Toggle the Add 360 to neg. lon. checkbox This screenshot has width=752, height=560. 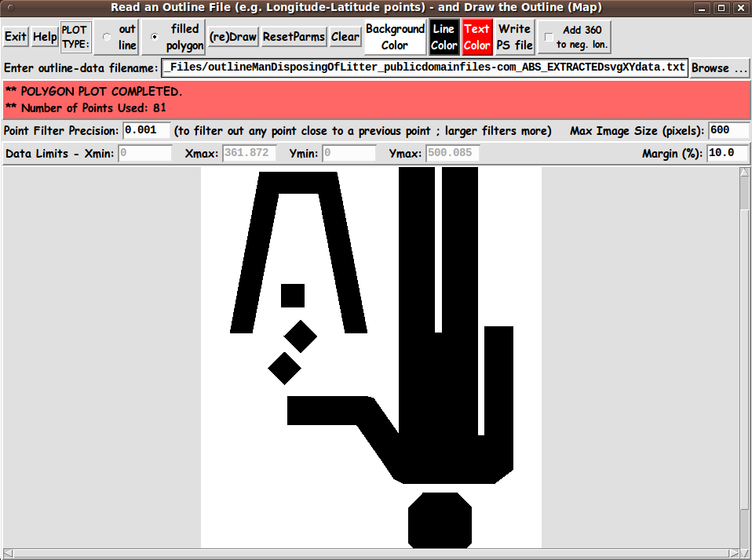tap(549, 37)
